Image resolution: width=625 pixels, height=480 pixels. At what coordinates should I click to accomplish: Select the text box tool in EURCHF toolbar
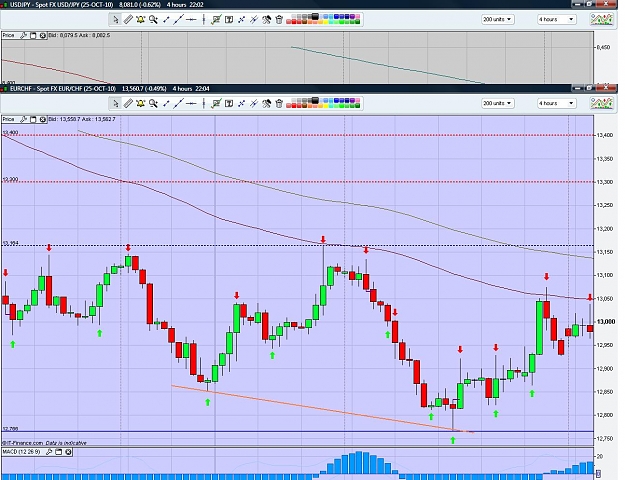[229, 104]
